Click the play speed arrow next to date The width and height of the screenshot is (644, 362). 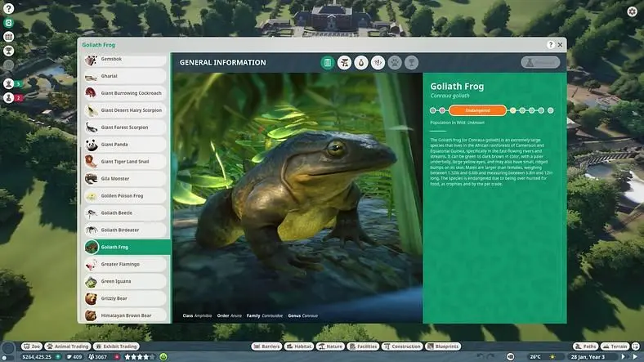[623, 356]
